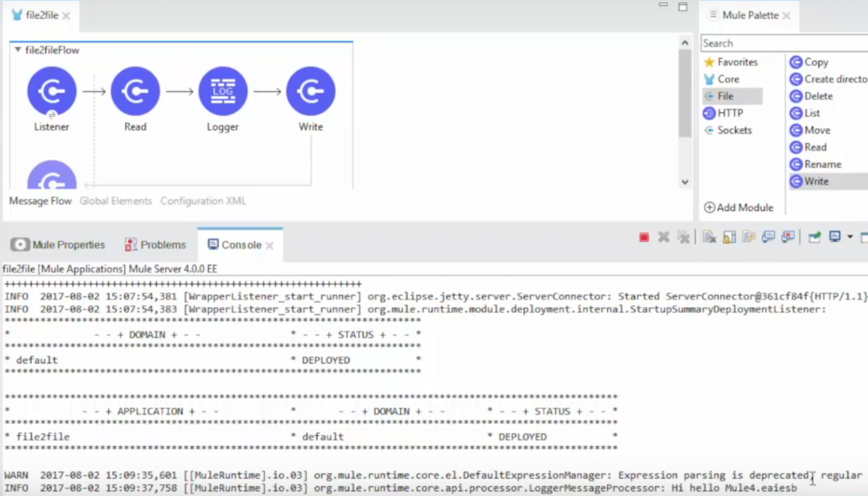Click the canvas scrollbar down arrow
The width and height of the screenshot is (868, 496).
click(685, 181)
